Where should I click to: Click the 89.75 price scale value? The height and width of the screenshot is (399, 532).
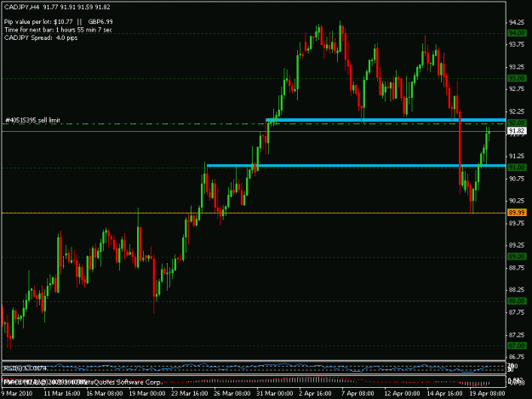click(517, 223)
